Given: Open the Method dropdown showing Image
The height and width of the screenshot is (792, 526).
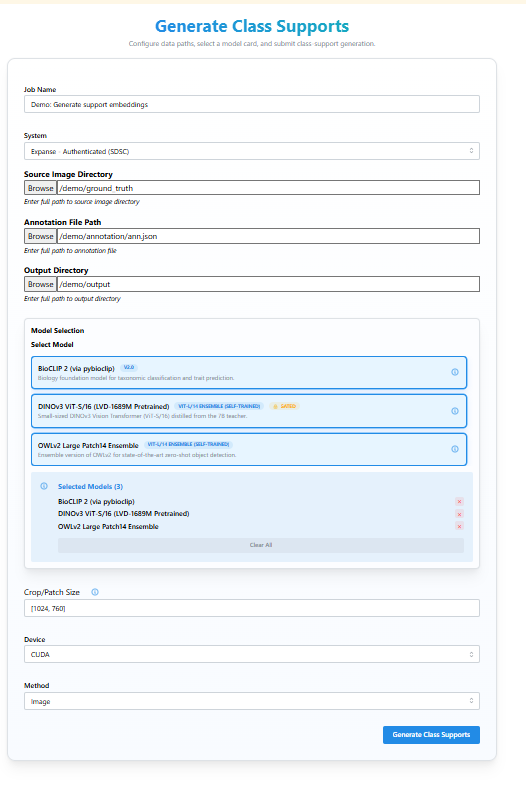Looking at the screenshot, I should (252, 701).
